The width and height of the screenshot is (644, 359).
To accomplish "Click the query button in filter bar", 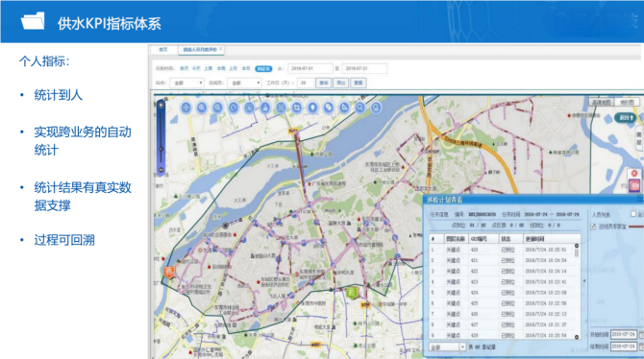I will point(324,83).
